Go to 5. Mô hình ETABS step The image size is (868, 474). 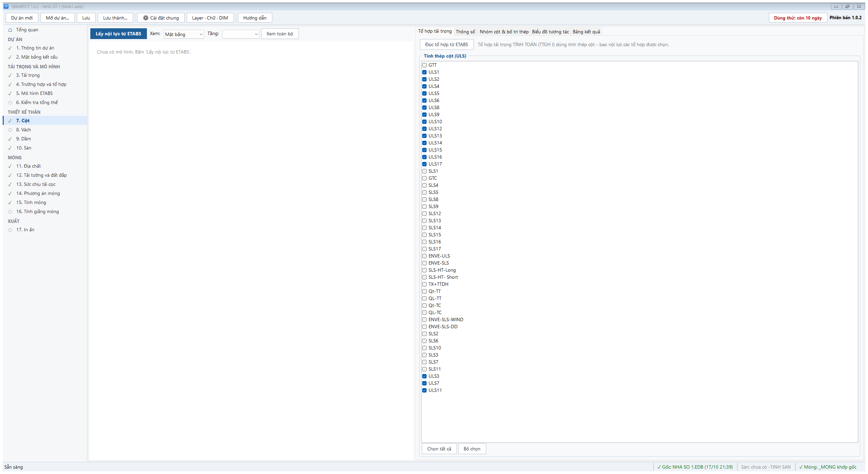45,94
